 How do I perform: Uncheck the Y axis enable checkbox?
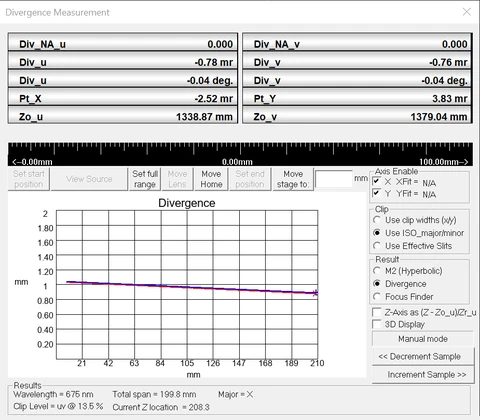pos(377,193)
